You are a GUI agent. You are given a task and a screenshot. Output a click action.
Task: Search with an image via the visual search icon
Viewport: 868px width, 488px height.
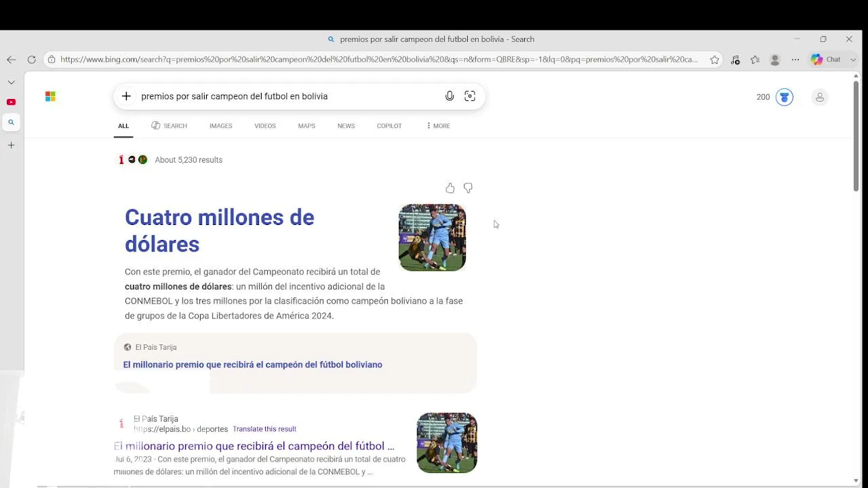coord(470,96)
